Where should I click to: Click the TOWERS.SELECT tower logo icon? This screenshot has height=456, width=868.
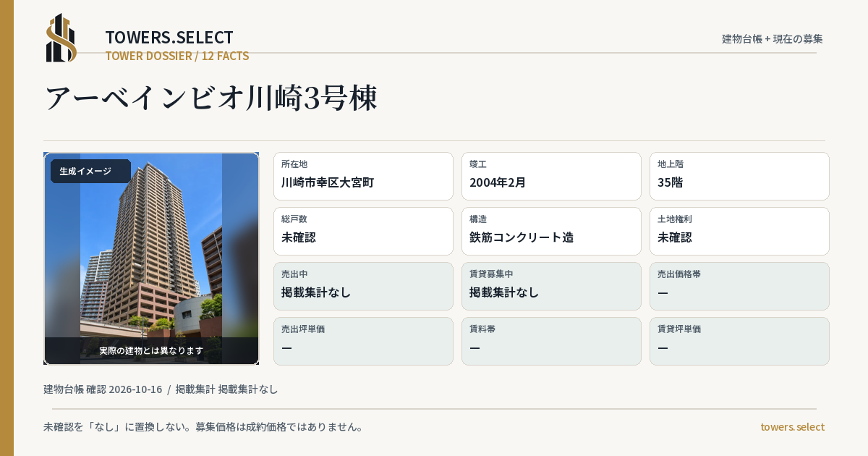(61, 38)
